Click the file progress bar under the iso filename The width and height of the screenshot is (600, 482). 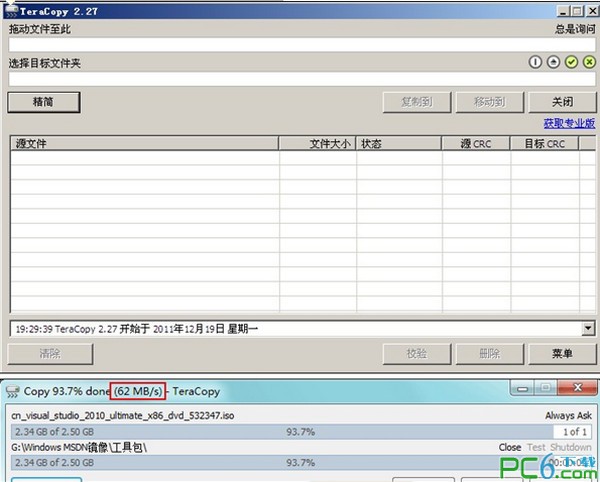coord(301,432)
